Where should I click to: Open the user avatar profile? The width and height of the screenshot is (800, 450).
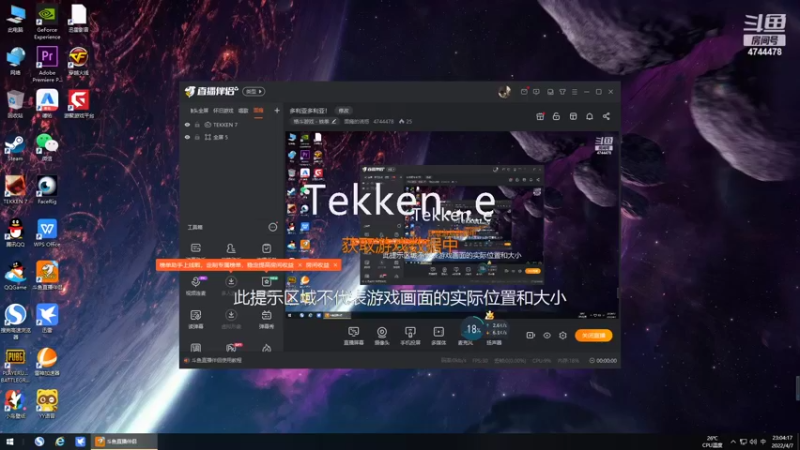click(504, 92)
